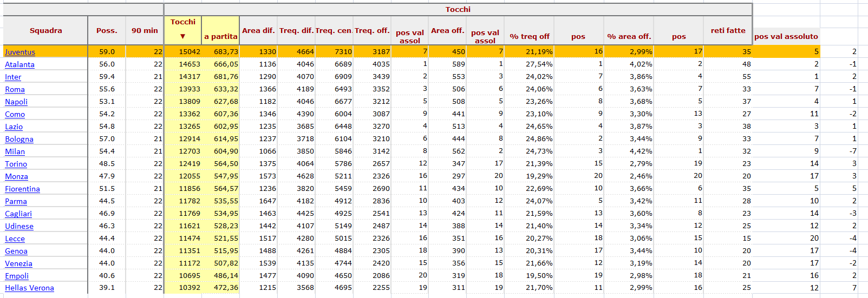Open the Bologna team link
868x298 pixels.
[x=19, y=139]
